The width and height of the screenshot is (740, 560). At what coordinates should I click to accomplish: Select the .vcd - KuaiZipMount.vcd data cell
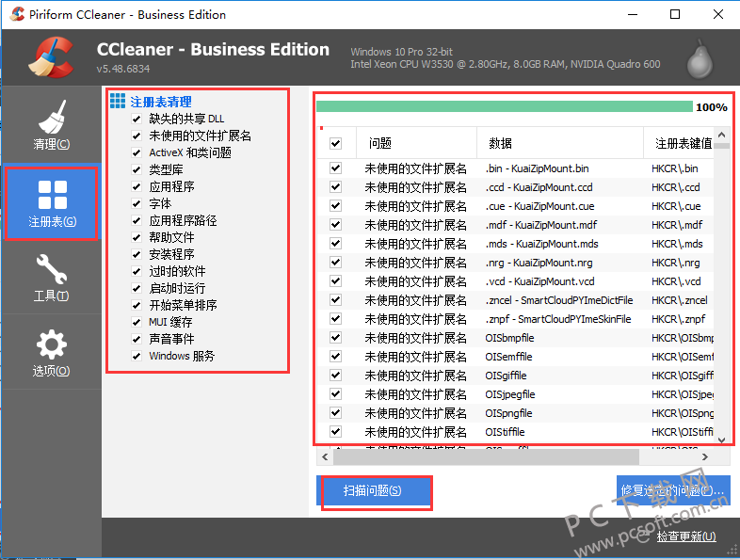(x=539, y=281)
